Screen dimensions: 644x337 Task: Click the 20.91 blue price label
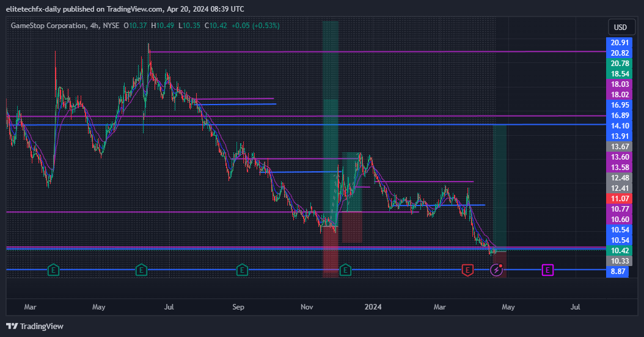pyautogui.click(x=620, y=43)
